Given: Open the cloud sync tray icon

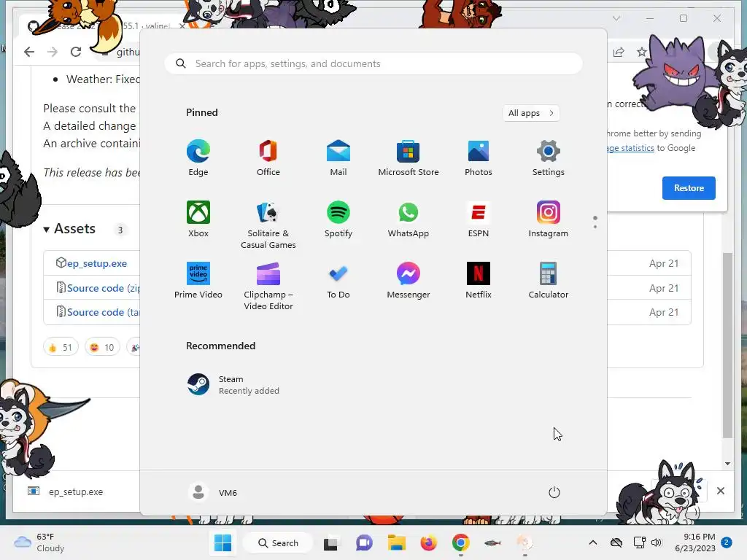Looking at the screenshot, I should point(616,542).
